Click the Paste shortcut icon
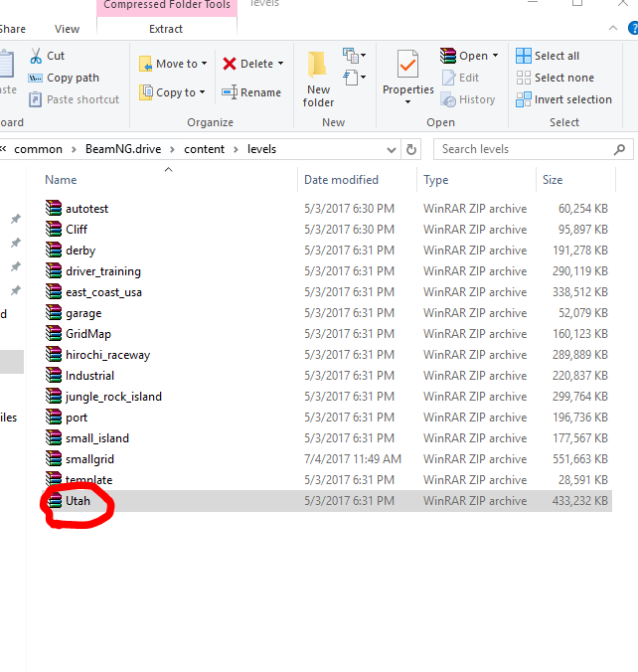Viewport: 638px width, 672px height. pyautogui.click(x=35, y=99)
